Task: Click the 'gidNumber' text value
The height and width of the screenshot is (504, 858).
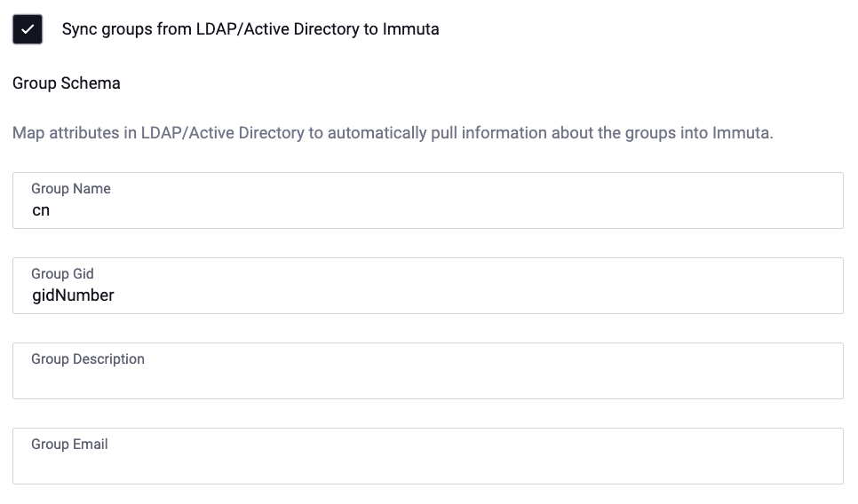Action: [x=73, y=295]
